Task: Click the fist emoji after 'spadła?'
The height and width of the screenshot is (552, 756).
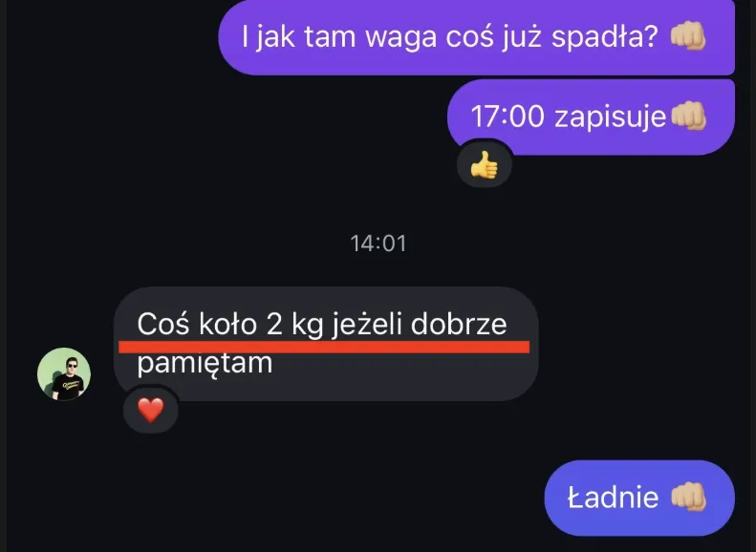Action: click(x=688, y=36)
